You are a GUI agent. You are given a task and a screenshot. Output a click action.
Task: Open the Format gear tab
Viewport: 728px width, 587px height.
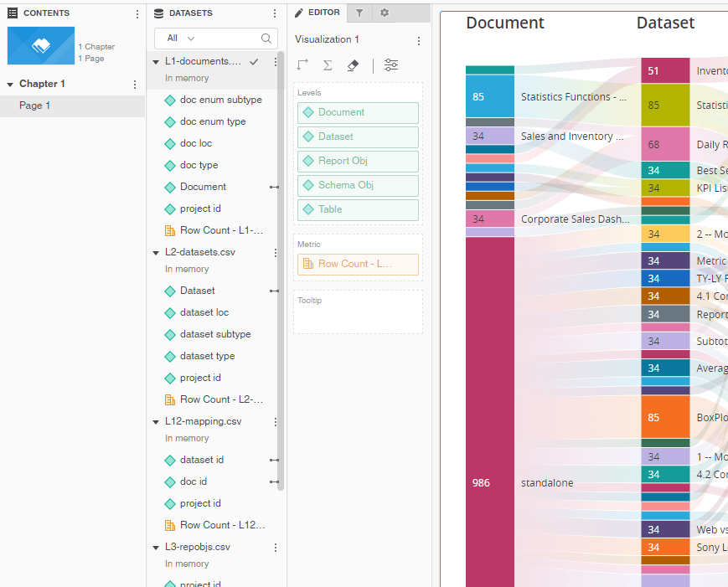(x=385, y=13)
